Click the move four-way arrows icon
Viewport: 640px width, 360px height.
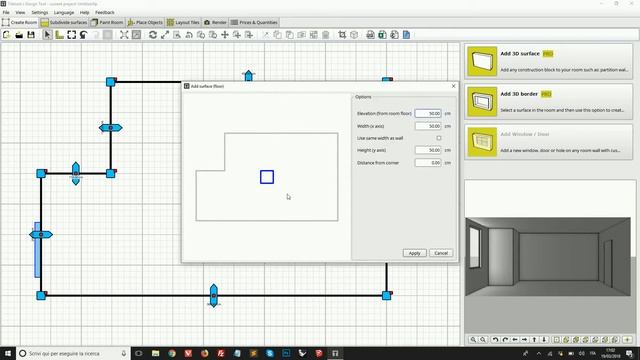coord(225,35)
